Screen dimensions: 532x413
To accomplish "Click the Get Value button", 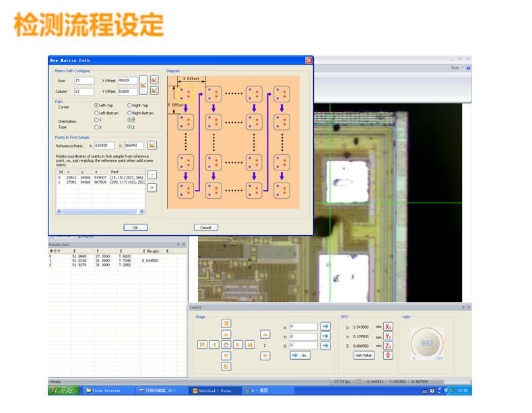I will [x=364, y=355].
